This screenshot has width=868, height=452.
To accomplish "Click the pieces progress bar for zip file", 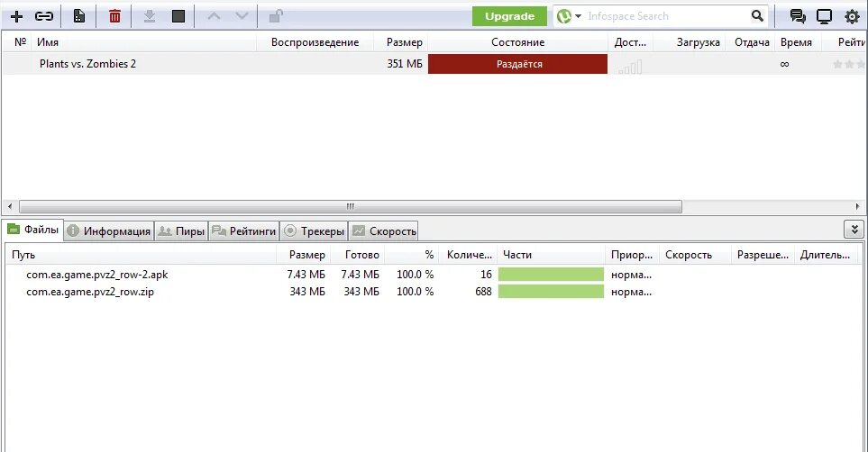I will 551,292.
